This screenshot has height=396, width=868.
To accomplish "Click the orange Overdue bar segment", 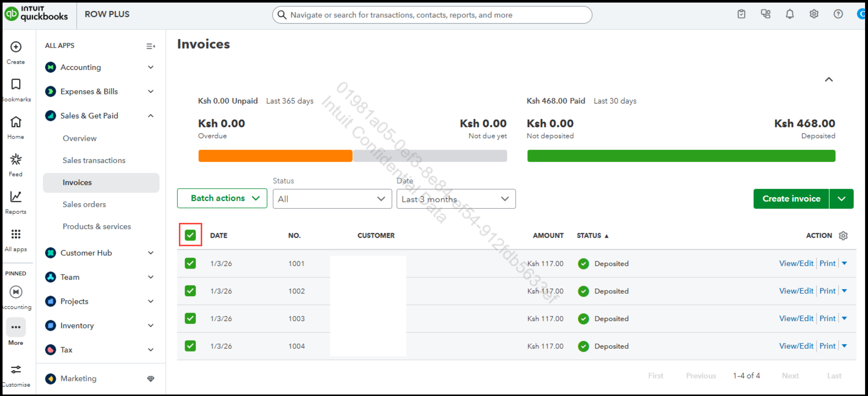I will pyautogui.click(x=275, y=156).
